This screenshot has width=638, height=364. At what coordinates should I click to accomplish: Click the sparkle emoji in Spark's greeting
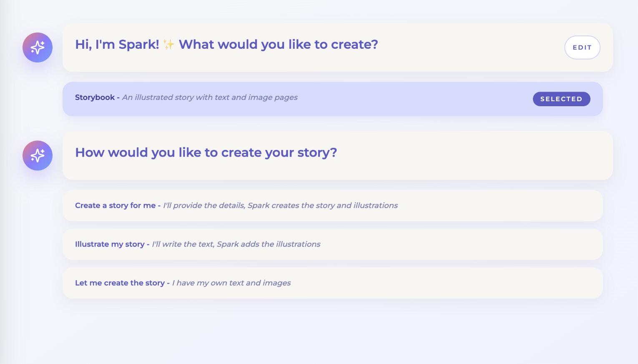[168, 43]
